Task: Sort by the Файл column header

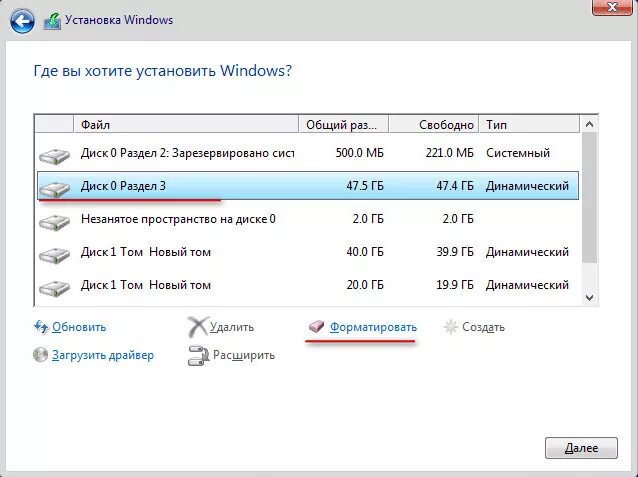Action: tap(186, 125)
